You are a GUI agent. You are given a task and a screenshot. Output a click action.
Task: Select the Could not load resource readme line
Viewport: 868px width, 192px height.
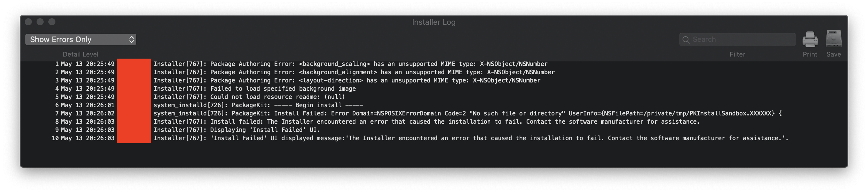434,97
